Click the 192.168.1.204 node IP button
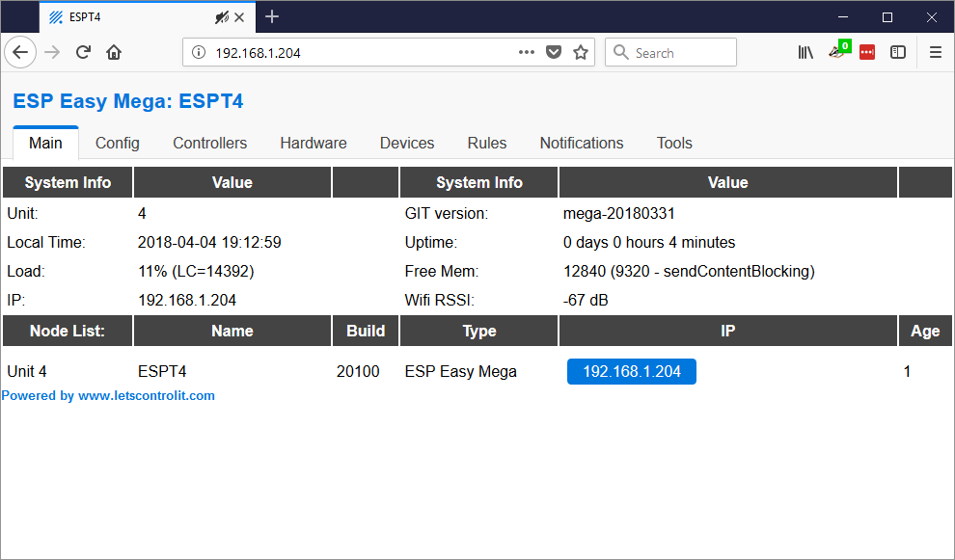Screen dimensions: 955x560 [632, 371]
